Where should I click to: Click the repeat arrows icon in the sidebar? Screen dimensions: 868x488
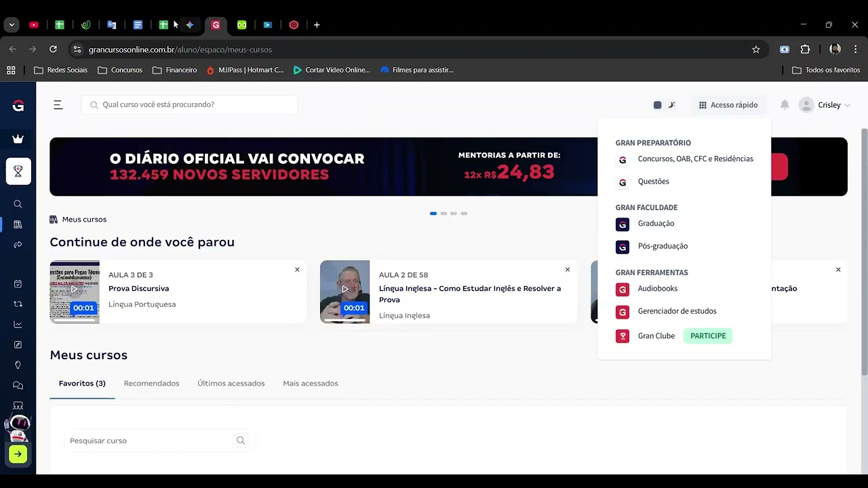pyautogui.click(x=18, y=304)
